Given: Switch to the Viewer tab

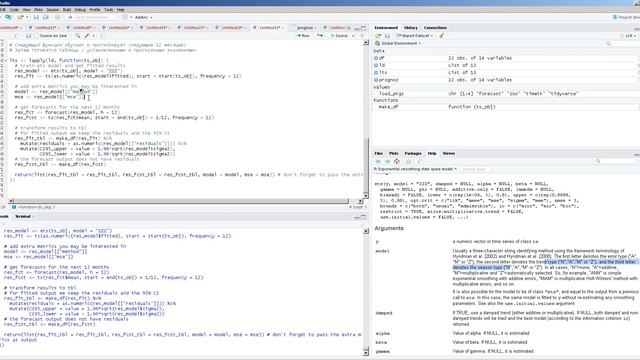Looking at the screenshot, I should coord(449,153).
